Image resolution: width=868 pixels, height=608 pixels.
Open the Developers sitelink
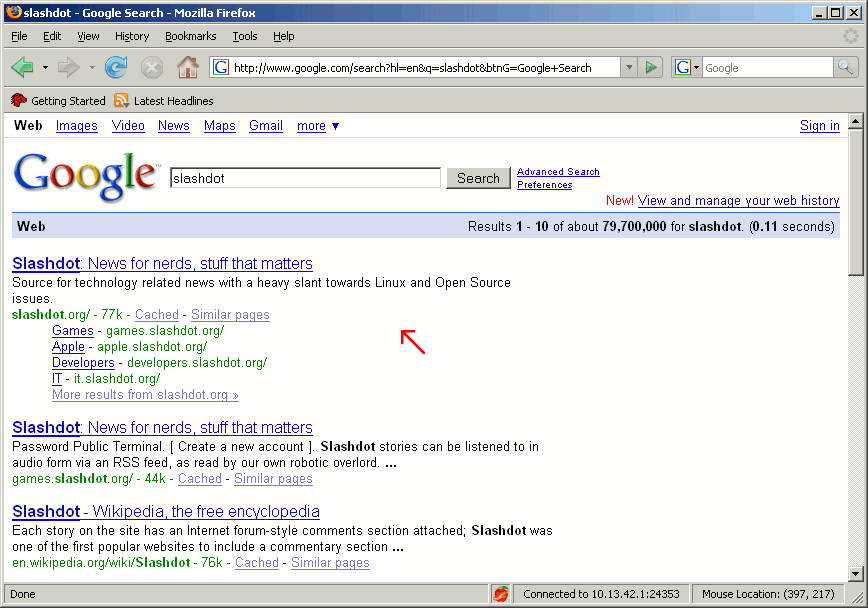[x=83, y=363]
